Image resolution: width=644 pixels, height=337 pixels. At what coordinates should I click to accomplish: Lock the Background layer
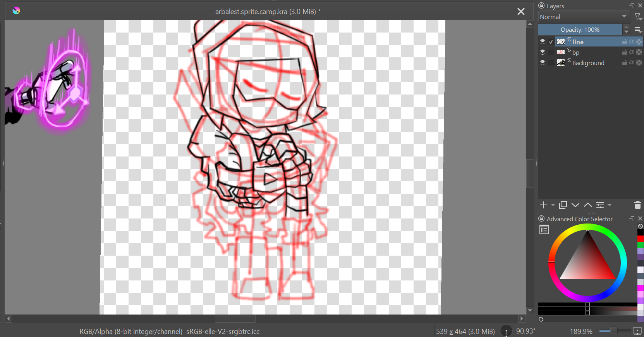click(624, 62)
